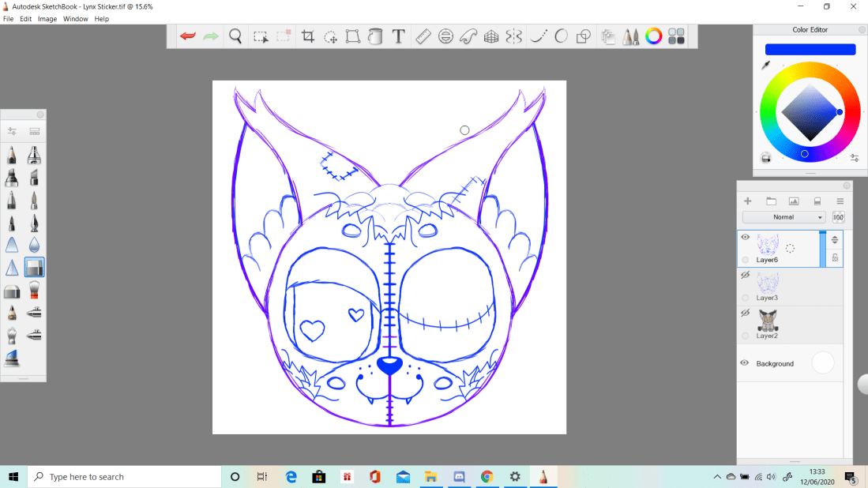Open the layer panel hamburger menu
Screen dimensions: 868x488
click(x=840, y=201)
